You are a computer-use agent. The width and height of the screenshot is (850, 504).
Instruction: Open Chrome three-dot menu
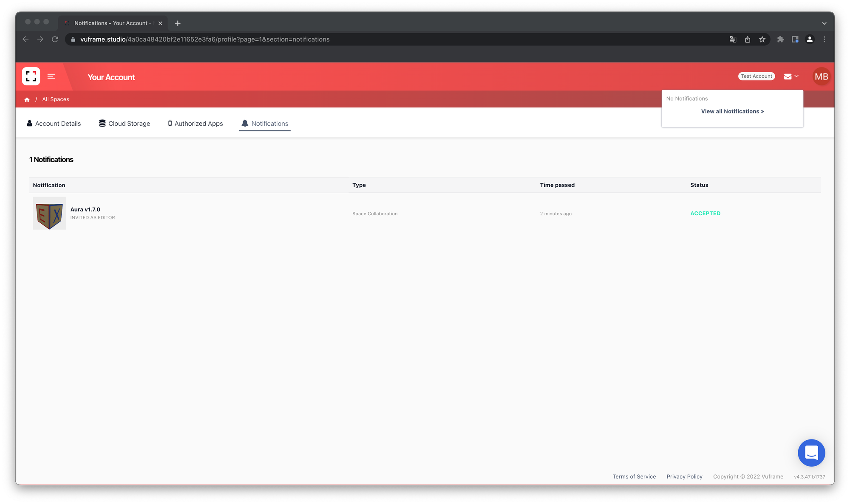pos(824,39)
